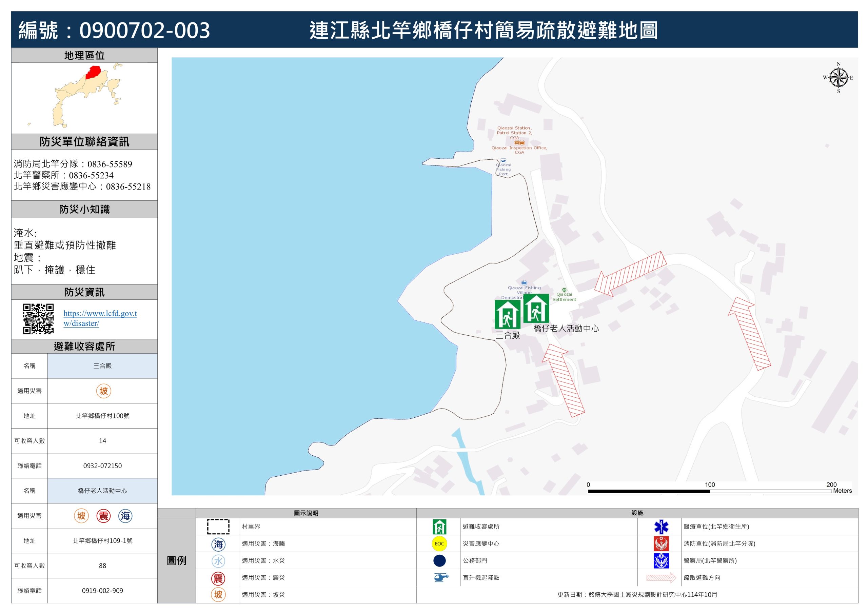Click the earthquake 震 legend symbol
Viewport: 868px width, 614px height.
218,578
